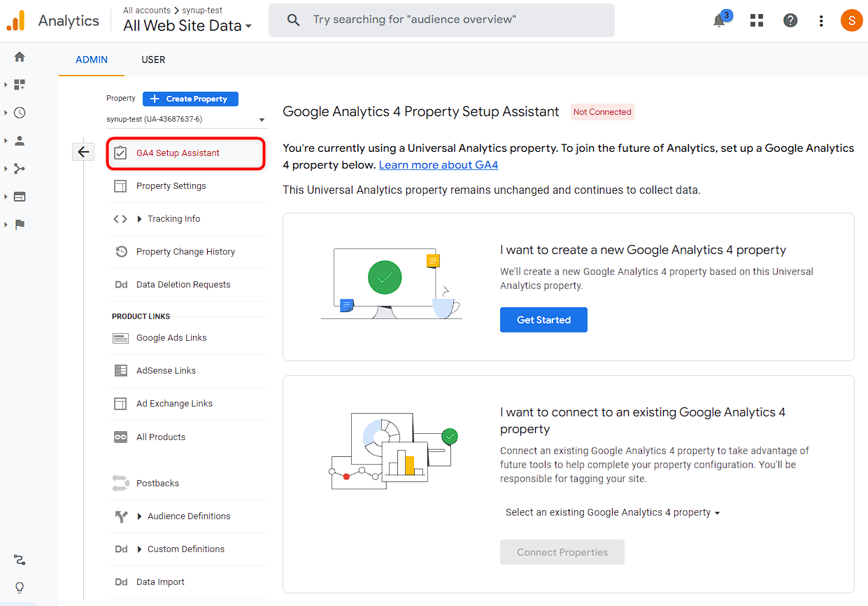Expand Audience Definitions
This screenshot has height=606, width=868.
tap(140, 516)
